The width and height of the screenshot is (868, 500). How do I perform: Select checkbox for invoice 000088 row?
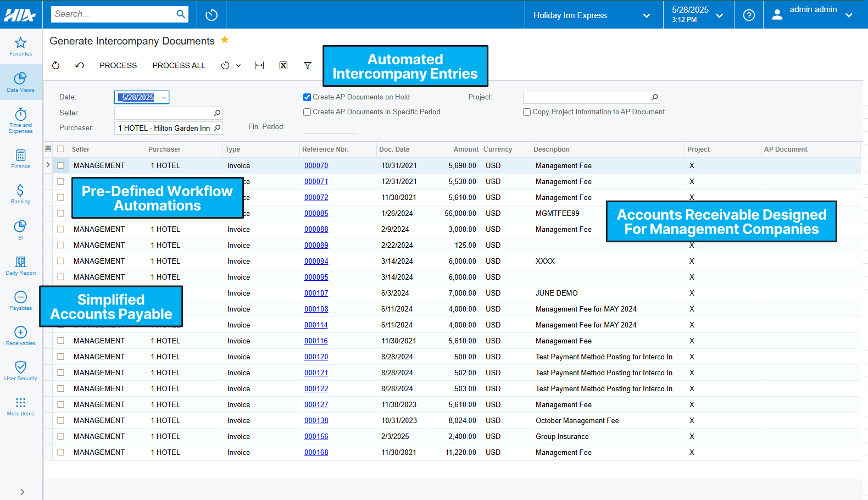click(60, 229)
